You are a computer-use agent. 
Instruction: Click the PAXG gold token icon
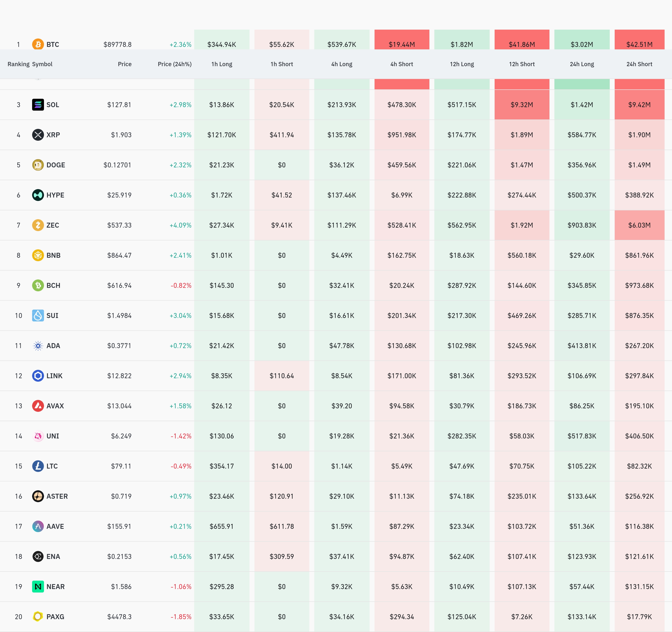38,616
